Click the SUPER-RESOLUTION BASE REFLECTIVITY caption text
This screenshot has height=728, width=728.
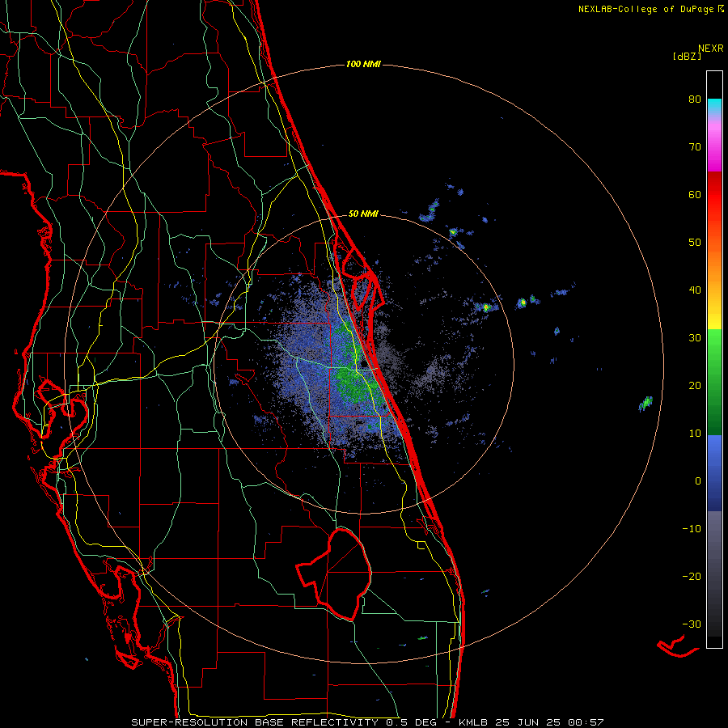pos(255,722)
